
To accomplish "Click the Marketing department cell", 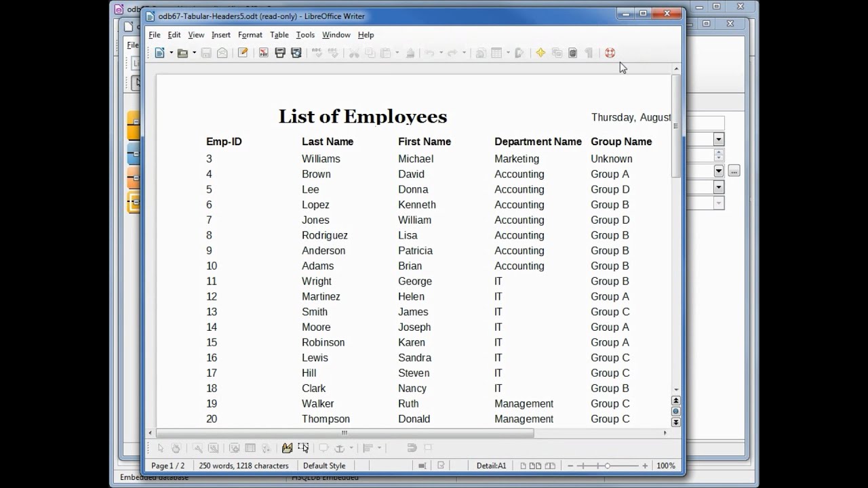I will point(517,159).
